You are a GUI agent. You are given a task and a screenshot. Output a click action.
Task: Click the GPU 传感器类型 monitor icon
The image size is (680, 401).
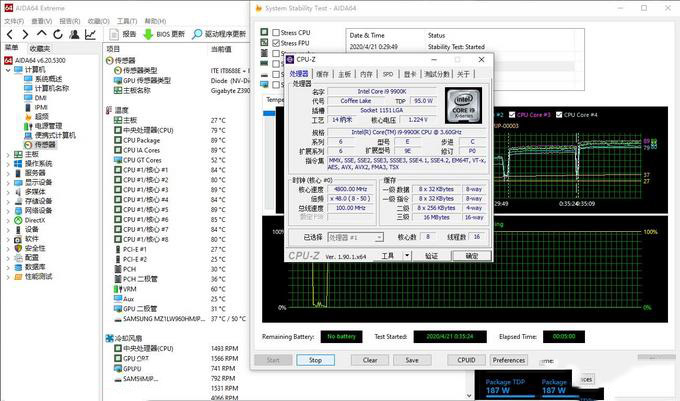(118, 81)
